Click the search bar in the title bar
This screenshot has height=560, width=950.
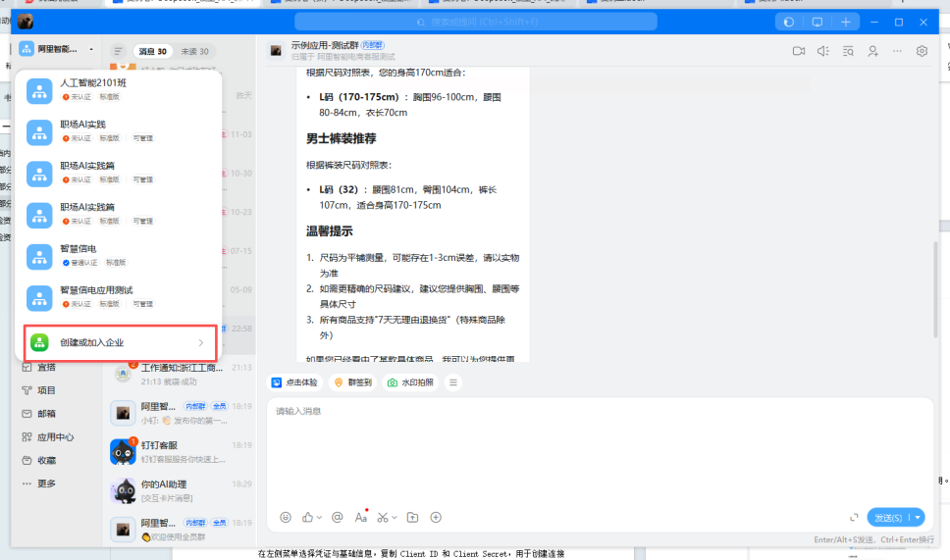476,22
